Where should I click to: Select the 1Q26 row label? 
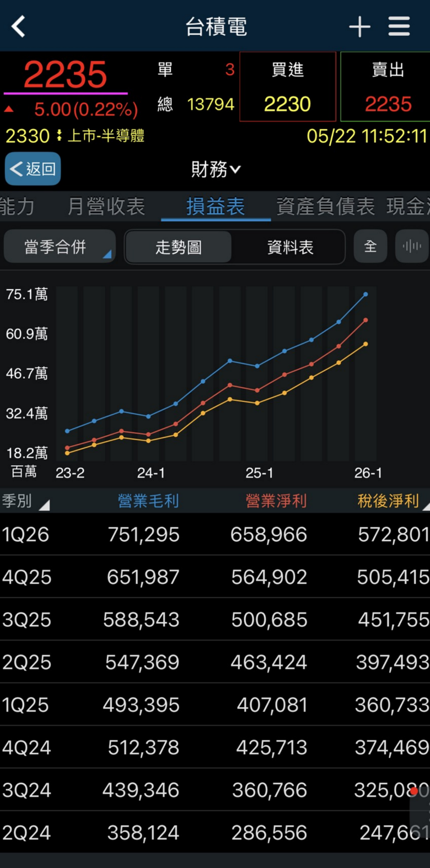point(25,534)
